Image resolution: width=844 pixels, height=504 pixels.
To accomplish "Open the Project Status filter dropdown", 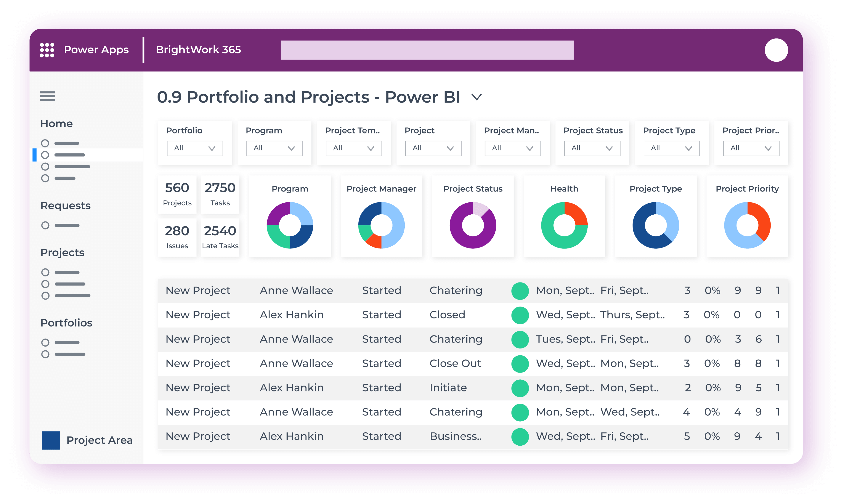I will click(592, 148).
